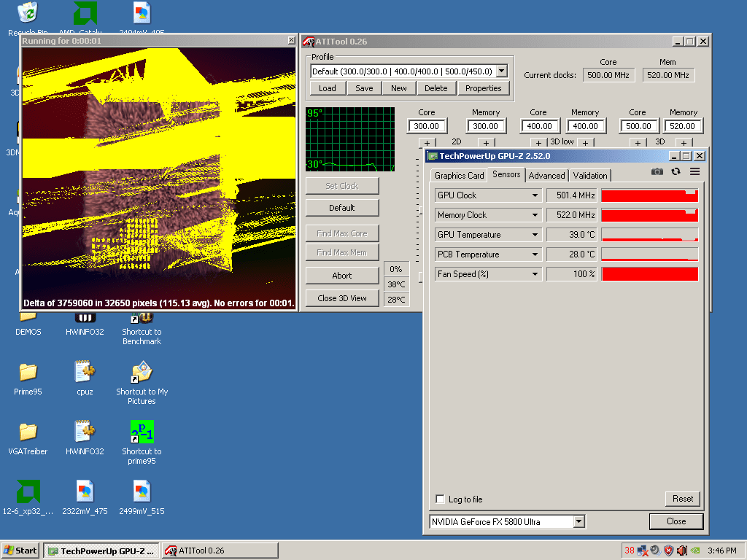The height and width of the screenshot is (560, 747).
Task: Click the Load profile button
Action: [x=328, y=88]
